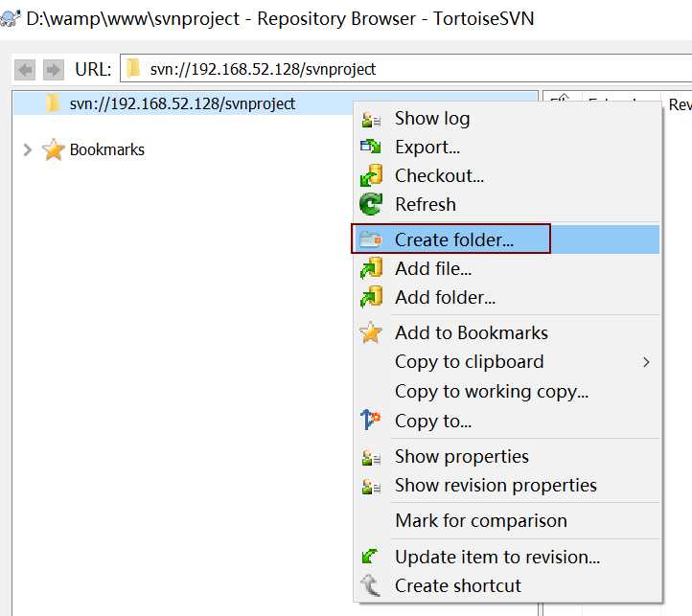This screenshot has height=616, width=692.
Task: Click the Add file icon
Action: 371,268
